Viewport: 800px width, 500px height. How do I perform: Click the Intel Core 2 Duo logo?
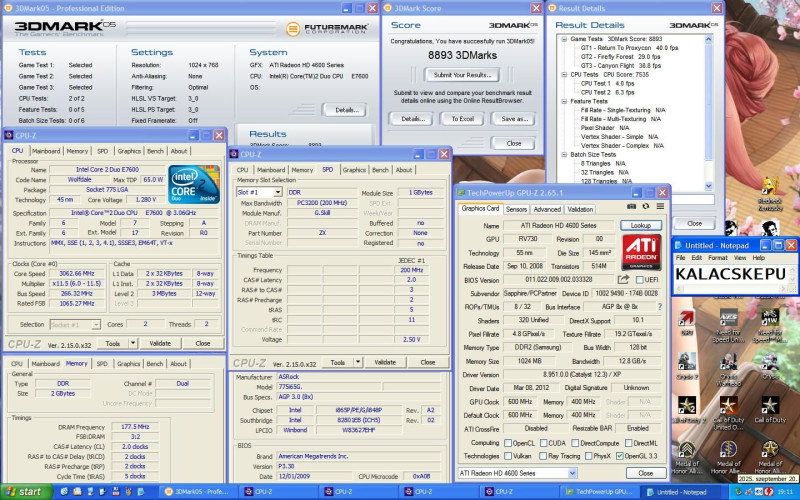click(194, 182)
